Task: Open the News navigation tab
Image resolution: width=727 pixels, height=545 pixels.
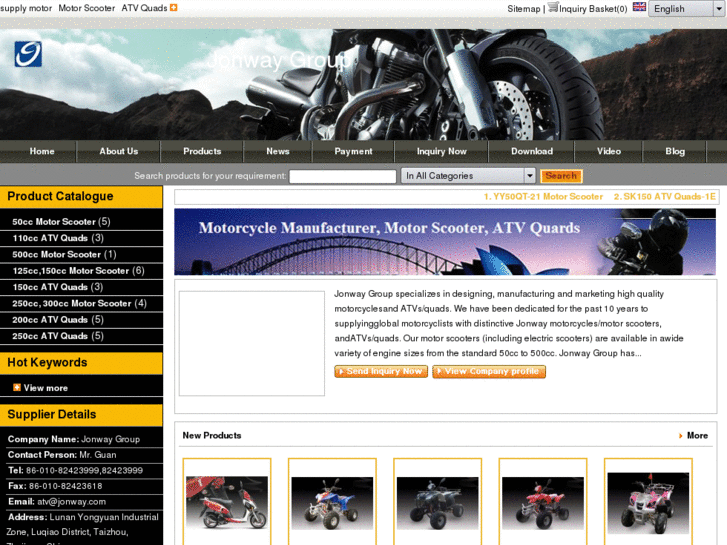Action: (x=278, y=151)
